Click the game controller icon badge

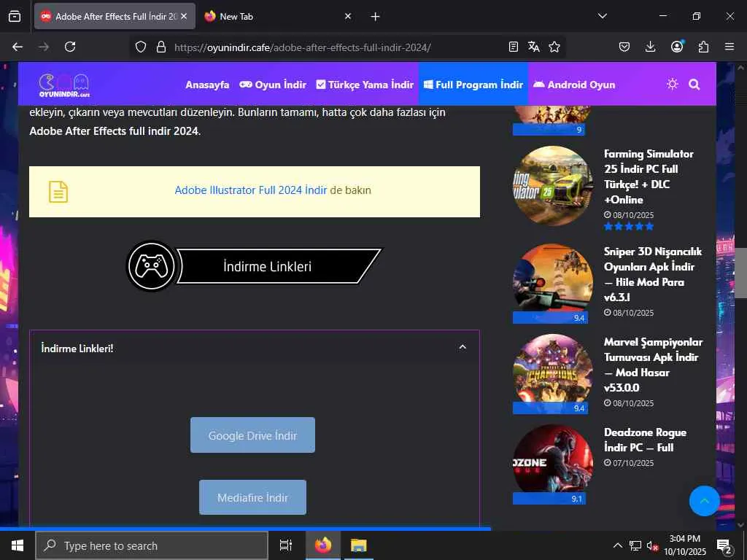(152, 266)
